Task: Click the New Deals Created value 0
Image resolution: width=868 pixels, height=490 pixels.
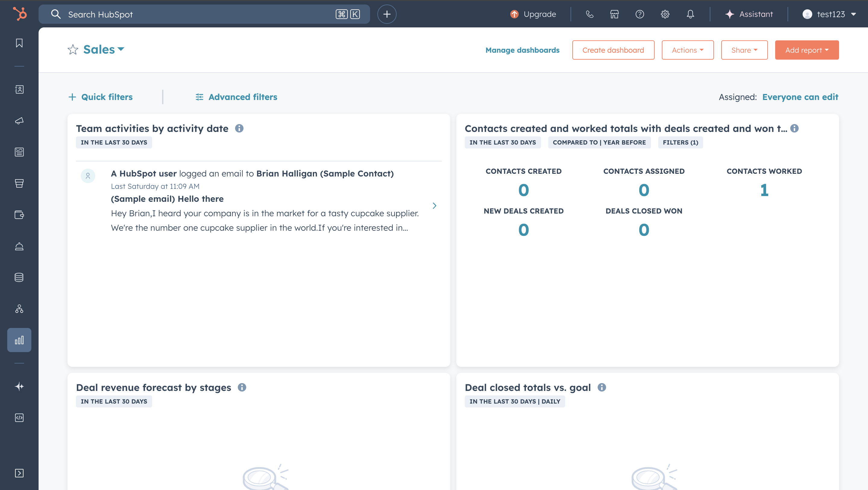Action: tap(523, 230)
